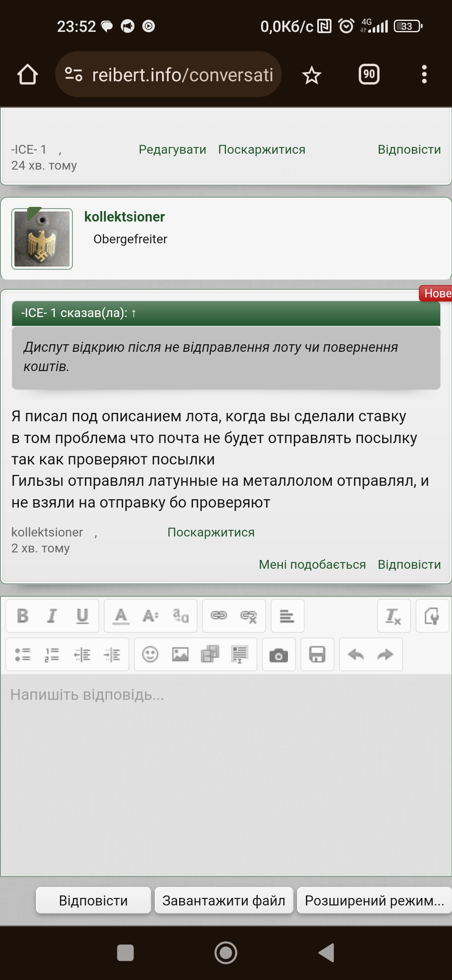Open the browser three-dot menu
This screenshot has height=980, width=452.
pos(424,75)
